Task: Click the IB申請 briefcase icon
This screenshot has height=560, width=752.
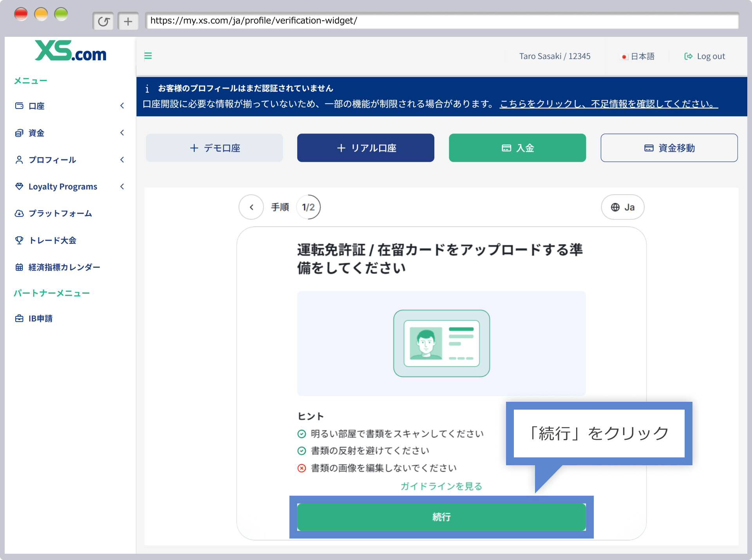Action: point(19,318)
